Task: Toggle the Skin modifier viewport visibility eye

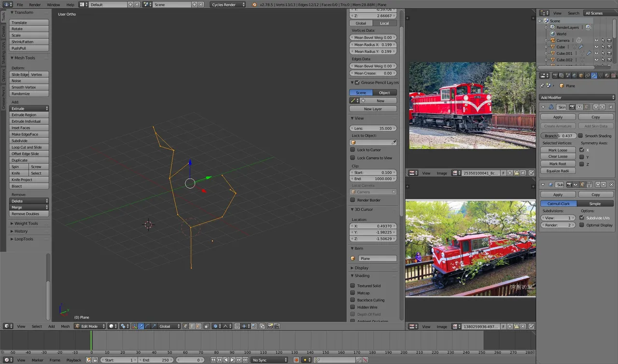Action: coord(579,107)
